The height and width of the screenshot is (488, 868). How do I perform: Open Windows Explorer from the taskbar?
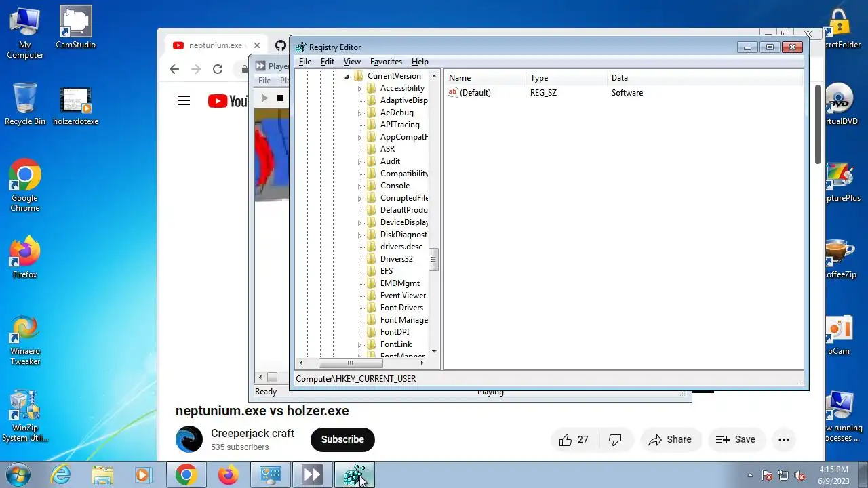pos(102,475)
